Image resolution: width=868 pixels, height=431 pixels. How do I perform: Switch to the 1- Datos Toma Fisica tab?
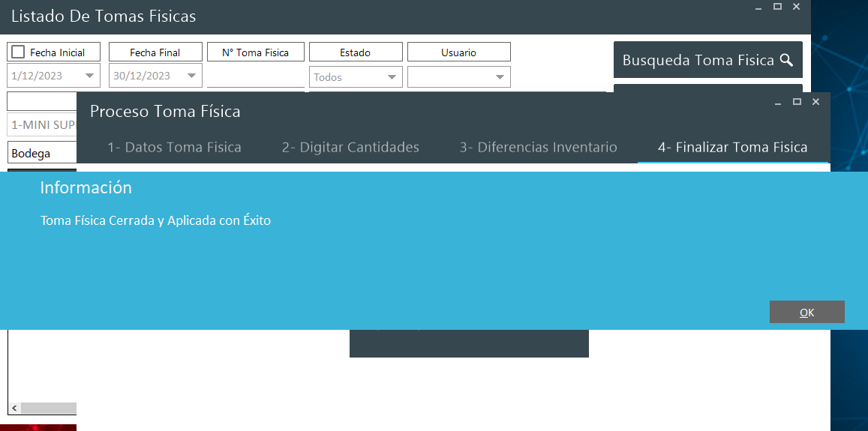pyautogui.click(x=174, y=148)
